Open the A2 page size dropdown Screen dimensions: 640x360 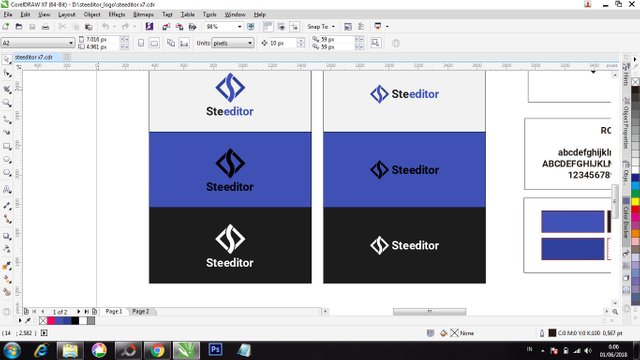click(71, 43)
